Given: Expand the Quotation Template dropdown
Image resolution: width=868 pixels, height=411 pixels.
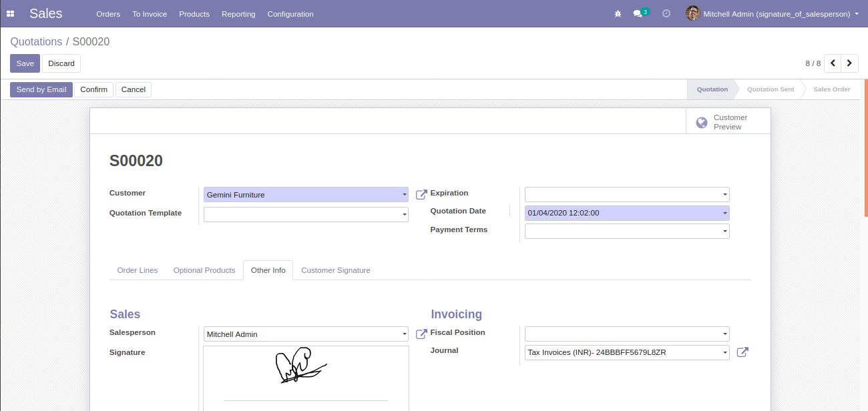Looking at the screenshot, I should [x=306, y=214].
